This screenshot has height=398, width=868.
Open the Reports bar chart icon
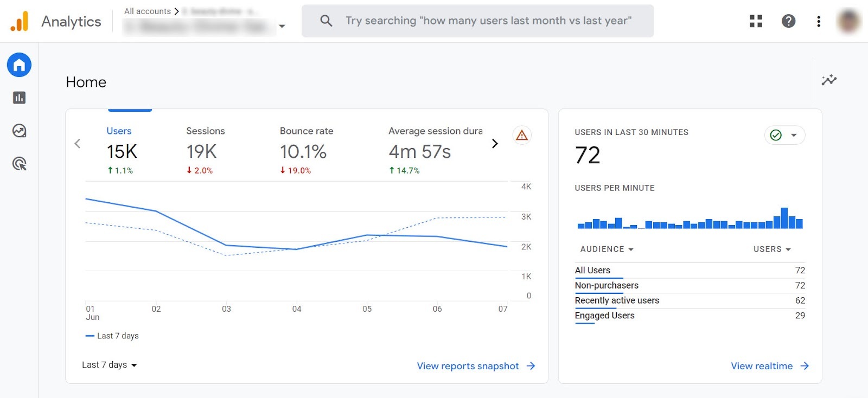[x=19, y=98]
